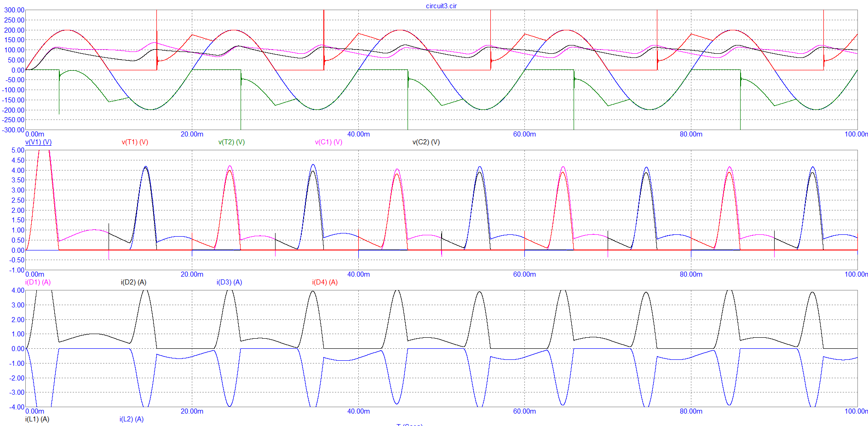Select the v(T1) (V) legend label
Viewport: 868px width, 426px height.
tap(135, 142)
